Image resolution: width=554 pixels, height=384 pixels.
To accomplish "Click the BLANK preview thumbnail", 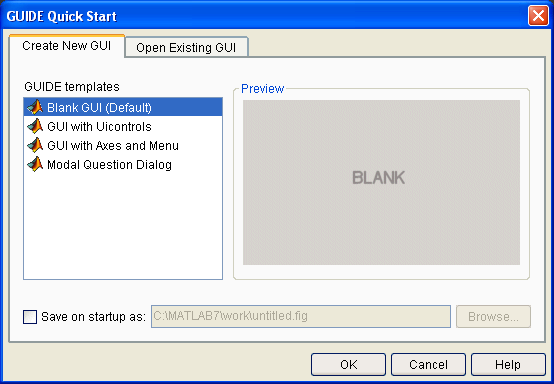I will (x=381, y=182).
